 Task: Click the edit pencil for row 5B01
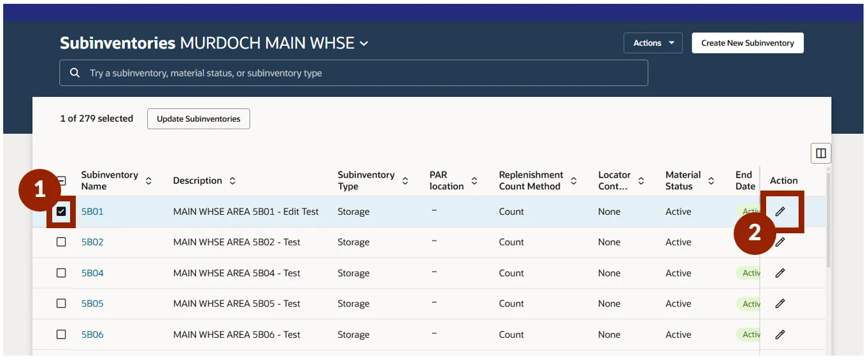tap(779, 212)
